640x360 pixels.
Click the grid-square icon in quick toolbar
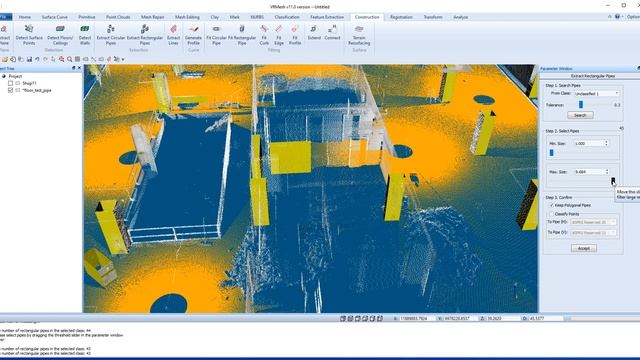[x=77, y=59]
